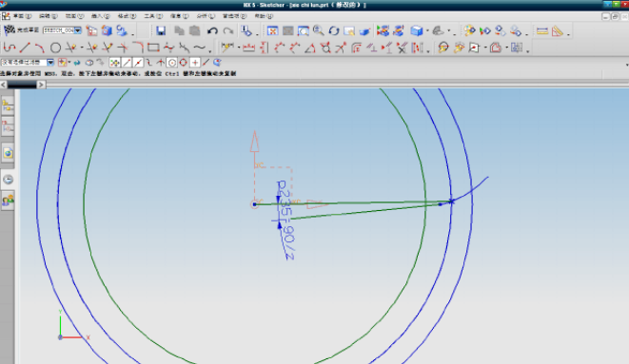Click the P235=90/z dimension text

(x=286, y=220)
